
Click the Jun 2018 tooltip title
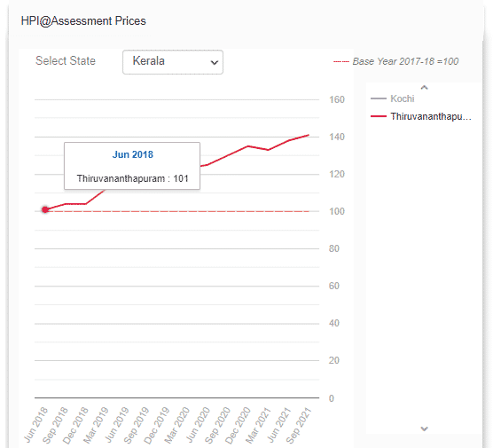tap(133, 154)
